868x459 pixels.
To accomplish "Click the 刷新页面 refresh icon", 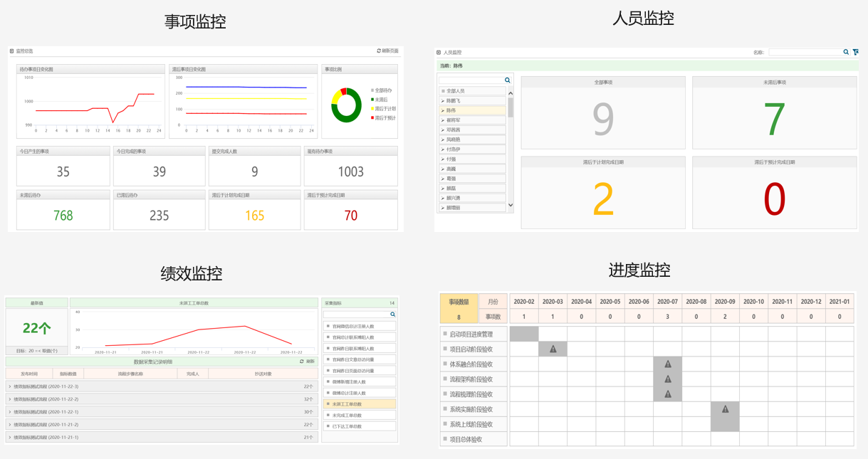I will (x=379, y=51).
